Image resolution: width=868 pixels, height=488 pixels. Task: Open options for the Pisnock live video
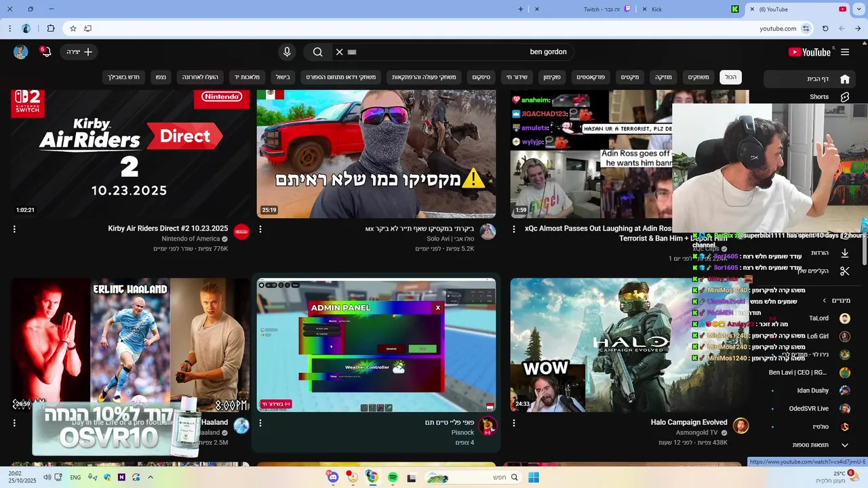260,423
